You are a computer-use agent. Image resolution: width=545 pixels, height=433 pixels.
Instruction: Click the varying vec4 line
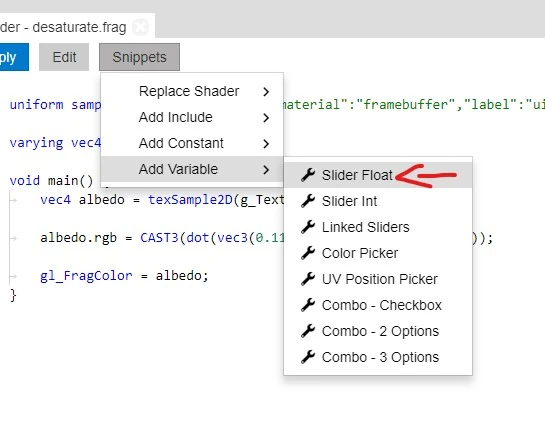[55, 143]
